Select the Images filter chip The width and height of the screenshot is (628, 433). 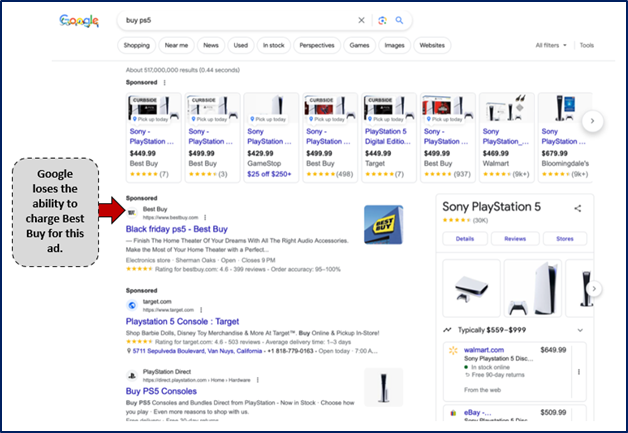click(x=395, y=45)
